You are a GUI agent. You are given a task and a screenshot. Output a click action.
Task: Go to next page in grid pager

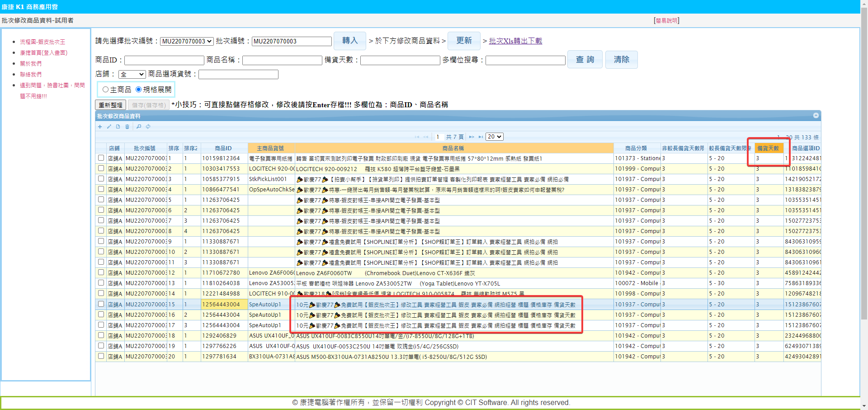click(x=472, y=137)
